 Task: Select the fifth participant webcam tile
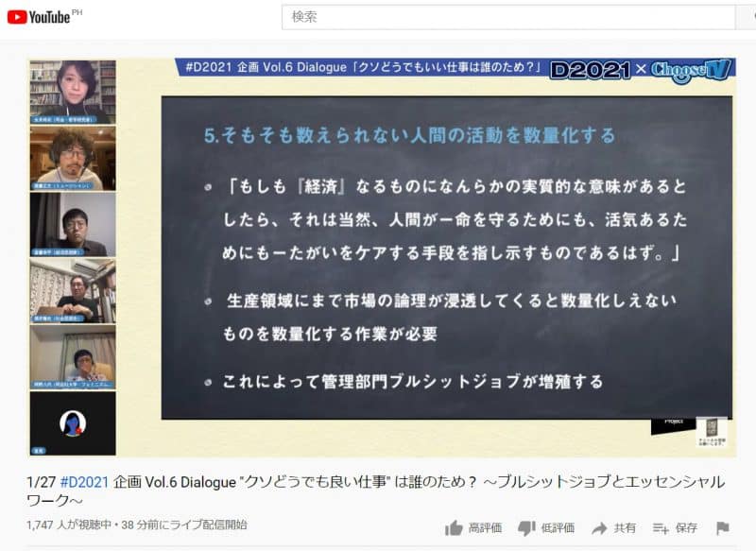pyautogui.click(x=73, y=356)
